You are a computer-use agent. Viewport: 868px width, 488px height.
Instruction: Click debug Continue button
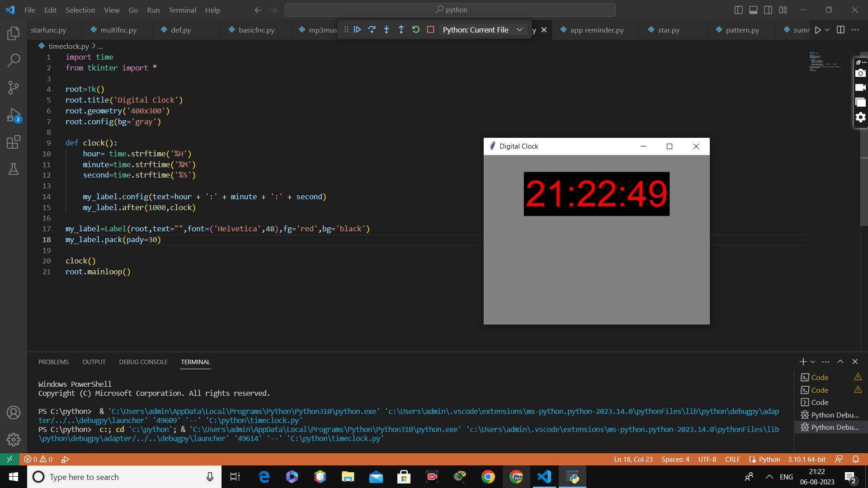(x=357, y=29)
